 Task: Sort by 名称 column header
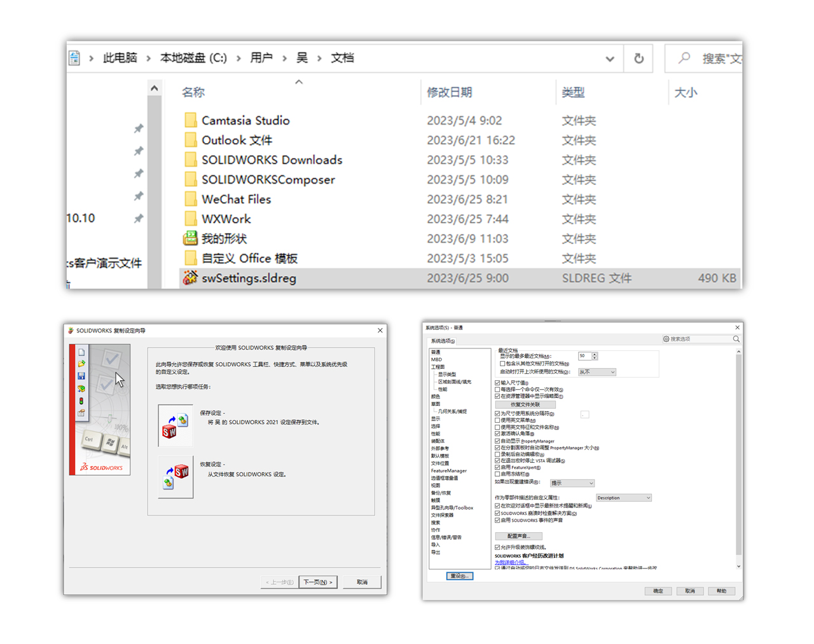point(193,92)
